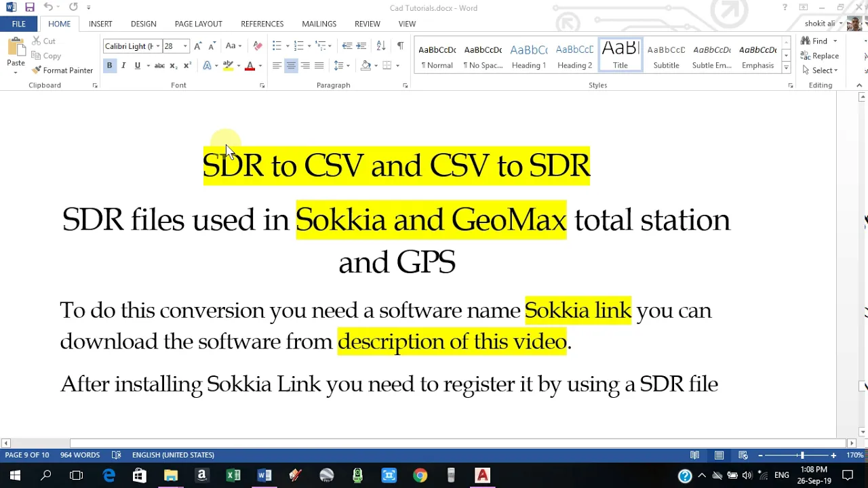The image size is (868, 488).
Task: Toggle Underline formatting
Action: tap(138, 66)
